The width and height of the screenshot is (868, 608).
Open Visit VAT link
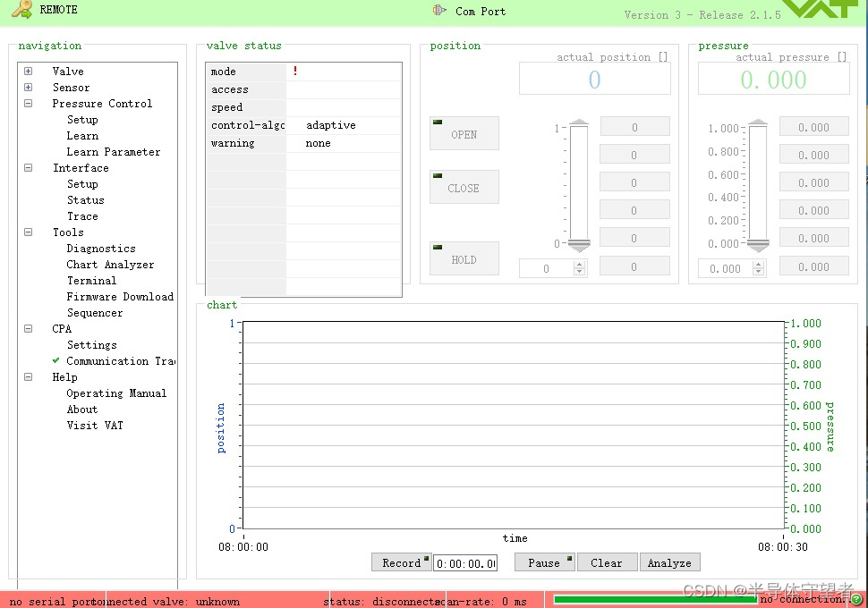(95, 425)
